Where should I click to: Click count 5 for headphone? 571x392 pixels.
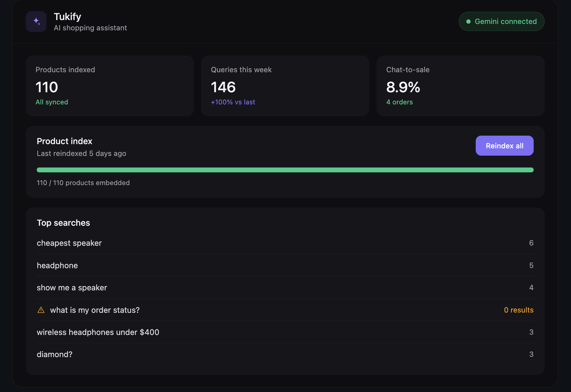tap(531, 265)
